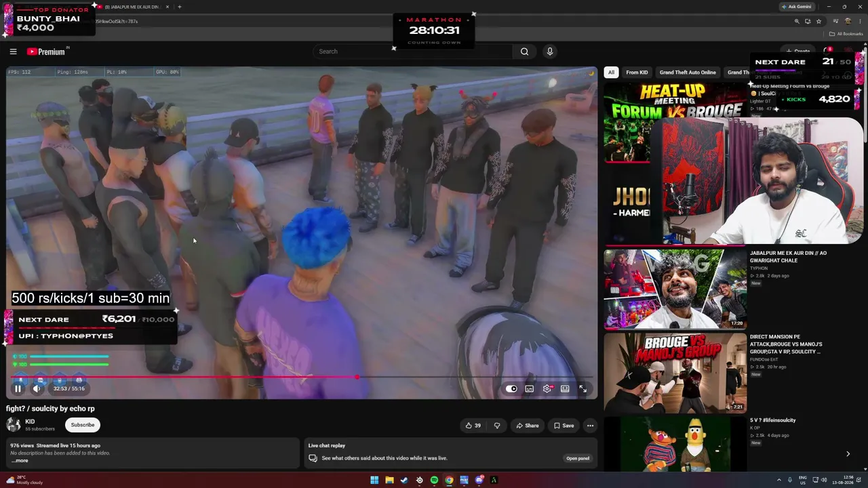Open the YouTube guide hamburger menu
The height and width of the screenshot is (488, 868).
[x=13, y=52]
